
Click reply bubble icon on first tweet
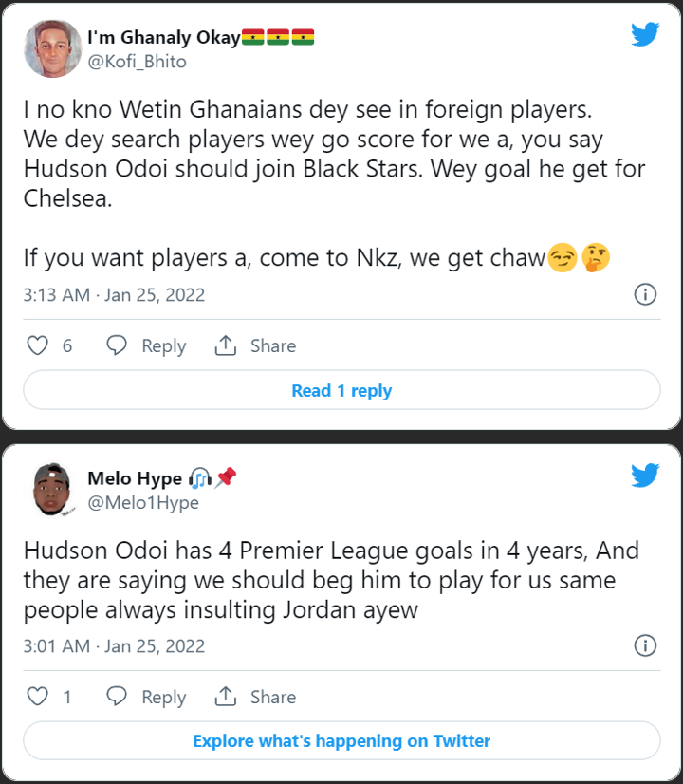click(x=117, y=345)
